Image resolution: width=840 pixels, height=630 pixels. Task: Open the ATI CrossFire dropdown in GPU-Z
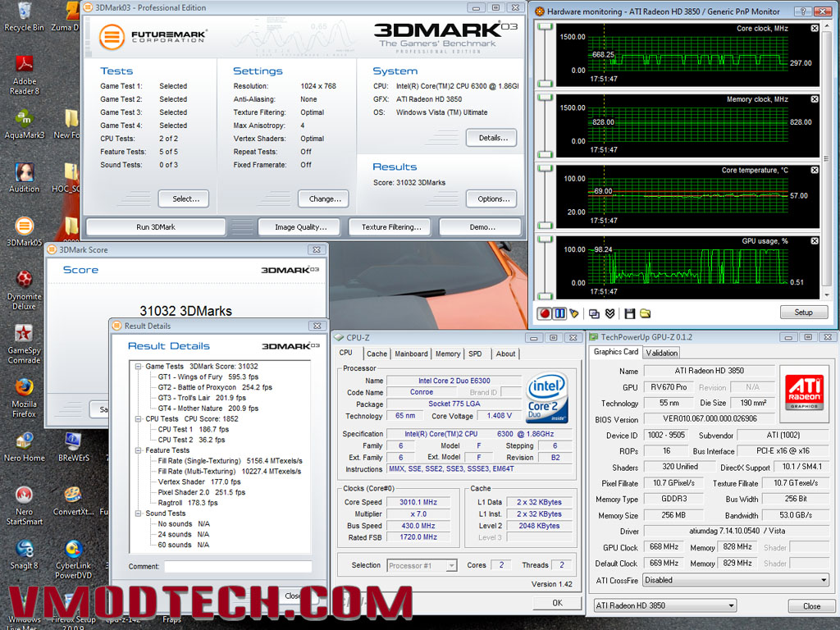click(x=736, y=580)
